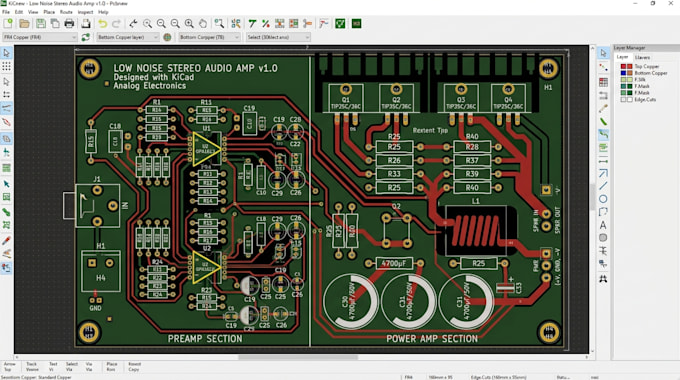The width and height of the screenshot is (680, 380).
Task: Open a file with the folder icon
Action: 24,23
